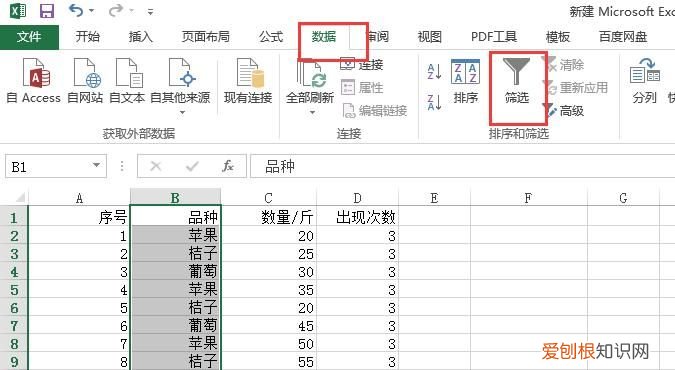Open 自其他来源 import options
Screen dimensions: 675x370
click(180, 86)
